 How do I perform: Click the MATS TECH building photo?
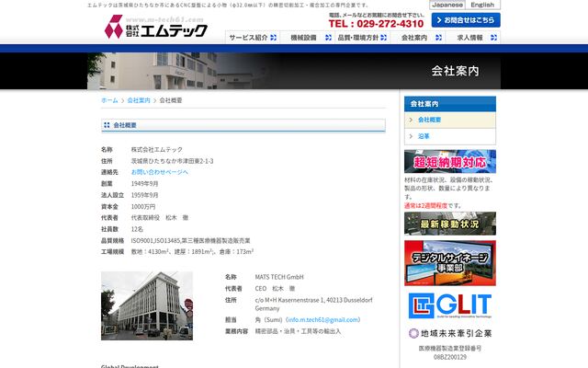[x=147, y=306]
